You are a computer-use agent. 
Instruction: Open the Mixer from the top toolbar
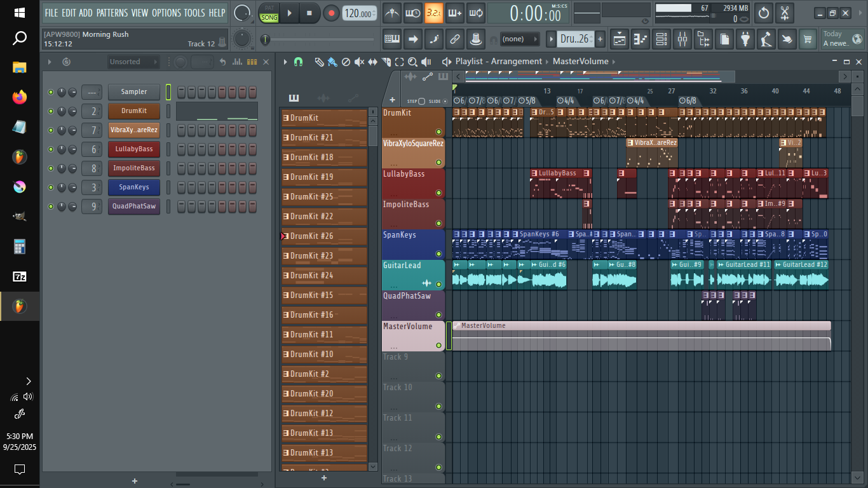[682, 39]
